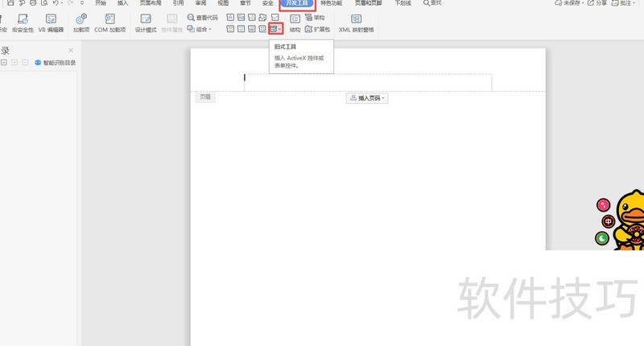
Task: Click the 宏安全性 macro security icon
Action: pos(22,22)
